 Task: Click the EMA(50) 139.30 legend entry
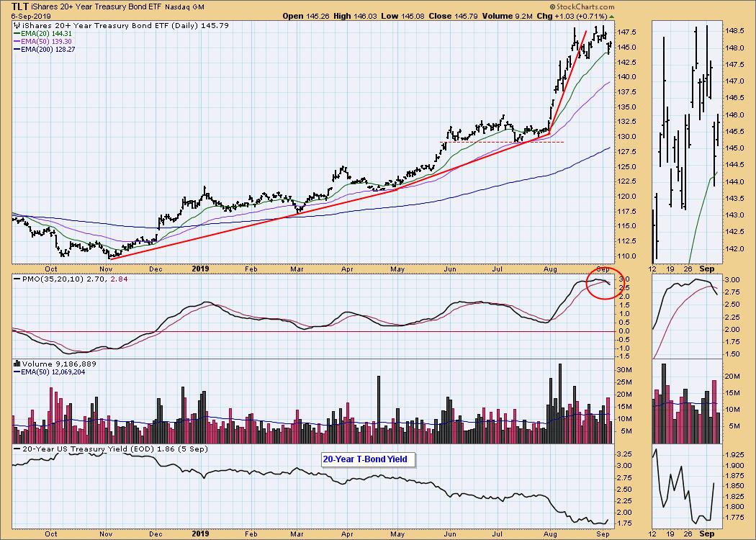pos(42,42)
